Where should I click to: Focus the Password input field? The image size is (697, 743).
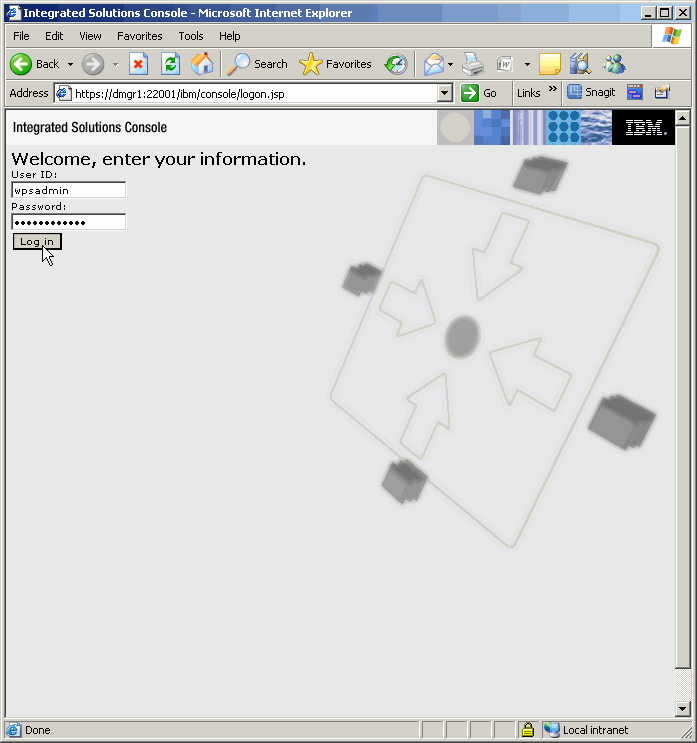[x=68, y=222]
